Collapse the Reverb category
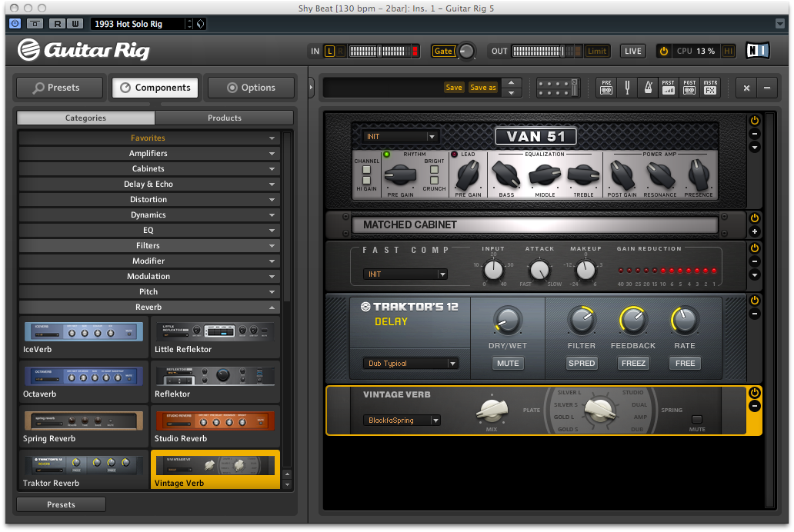This screenshot has width=794, height=532. tap(148, 308)
